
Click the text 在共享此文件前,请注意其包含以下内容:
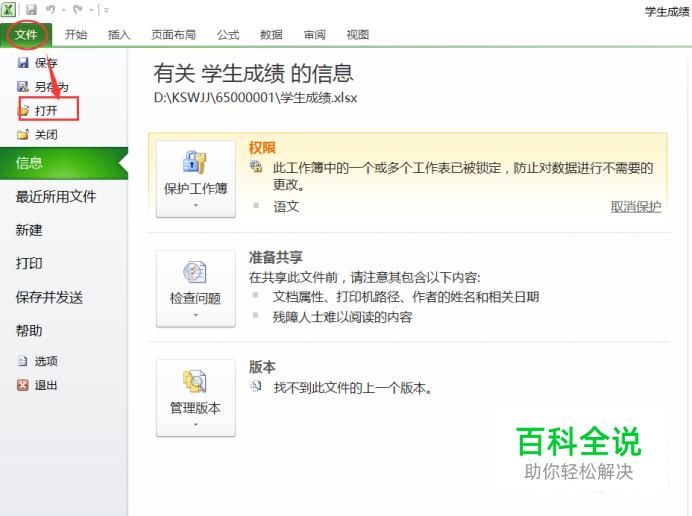point(365,277)
